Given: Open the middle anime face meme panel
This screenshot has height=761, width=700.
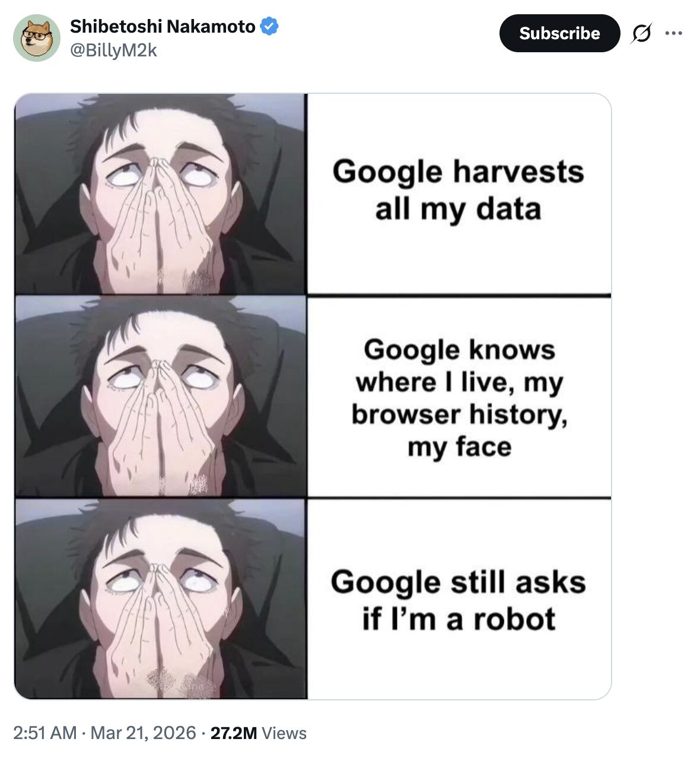Looking at the screenshot, I should 160,397.
